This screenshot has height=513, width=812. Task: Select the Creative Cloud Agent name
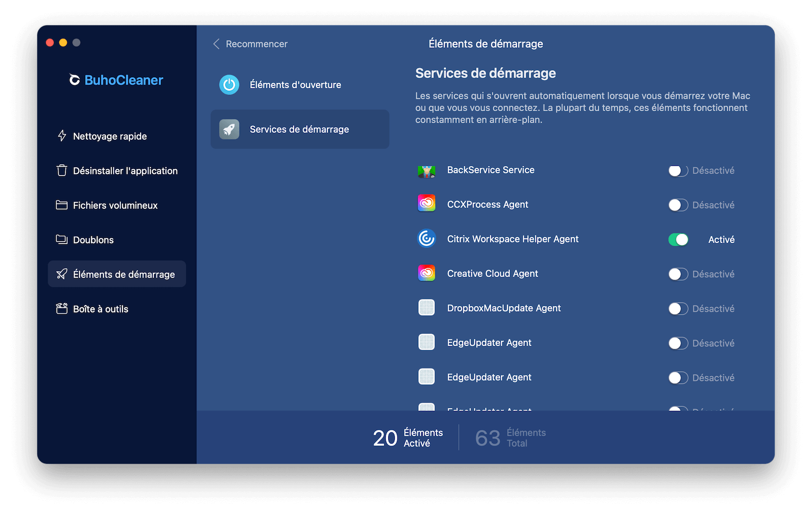pyautogui.click(x=492, y=273)
